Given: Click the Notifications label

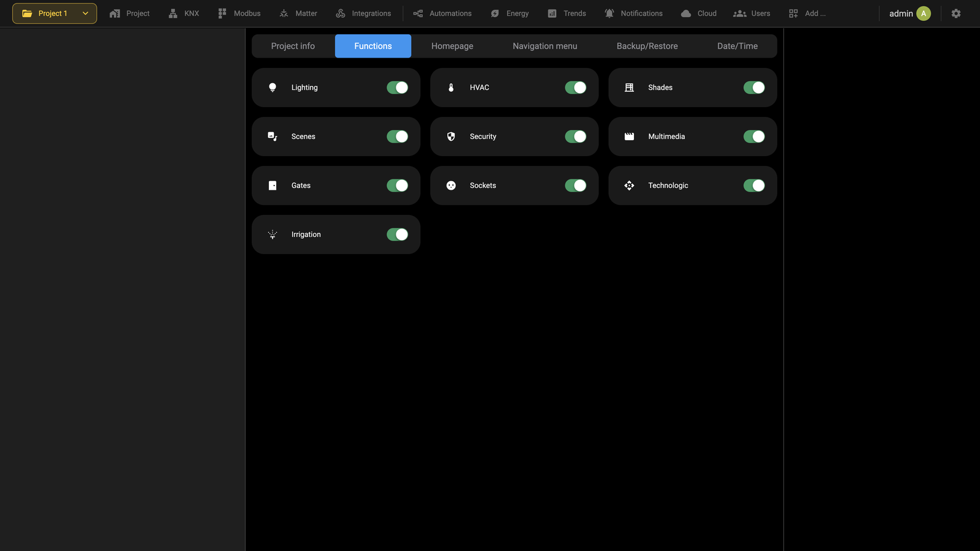Looking at the screenshot, I should [x=641, y=13].
